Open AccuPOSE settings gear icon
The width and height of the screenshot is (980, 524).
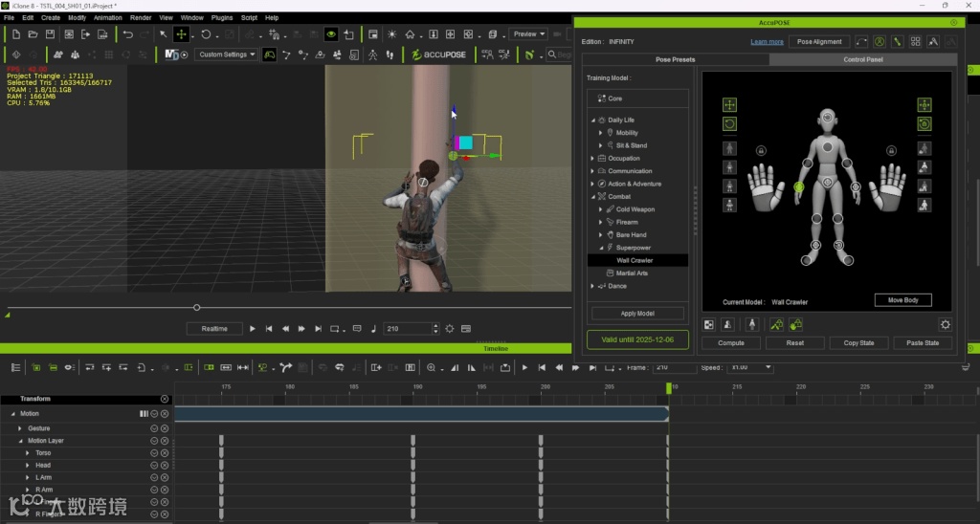[946, 325]
